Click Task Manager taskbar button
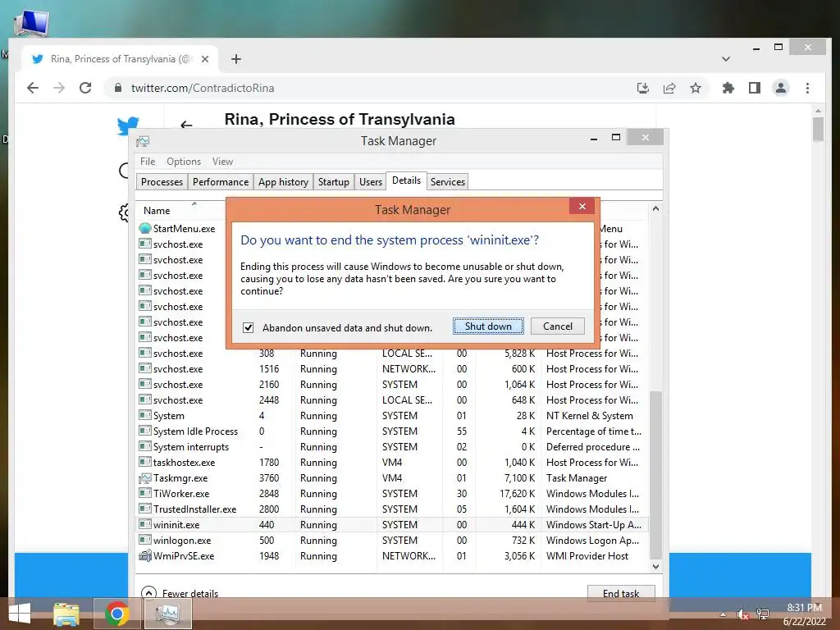Viewport: 840px width, 630px height. pos(167,614)
